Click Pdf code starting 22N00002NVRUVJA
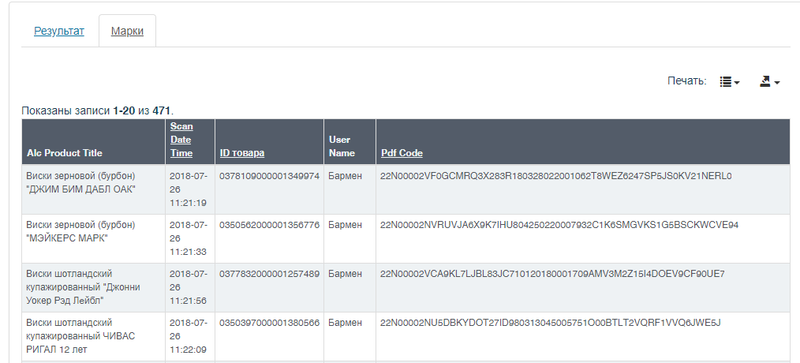 [x=559, y=225]
